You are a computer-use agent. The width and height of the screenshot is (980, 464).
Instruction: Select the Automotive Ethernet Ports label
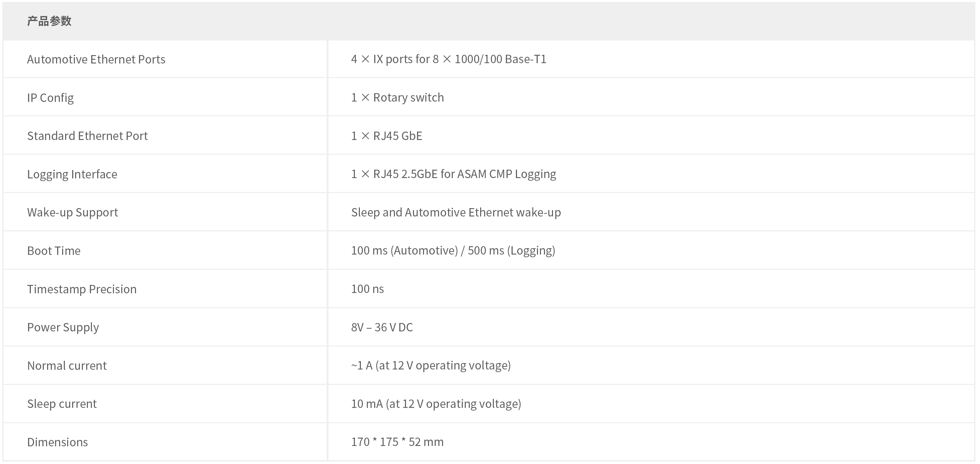(96, 59)
